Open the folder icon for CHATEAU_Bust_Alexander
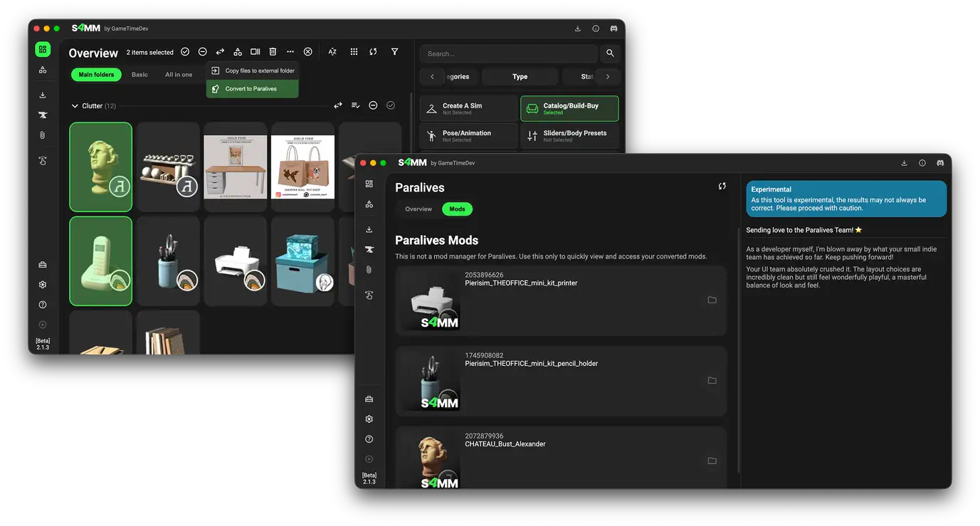The width and height of the screenshot is (980, 526). [x=712, y=461]
